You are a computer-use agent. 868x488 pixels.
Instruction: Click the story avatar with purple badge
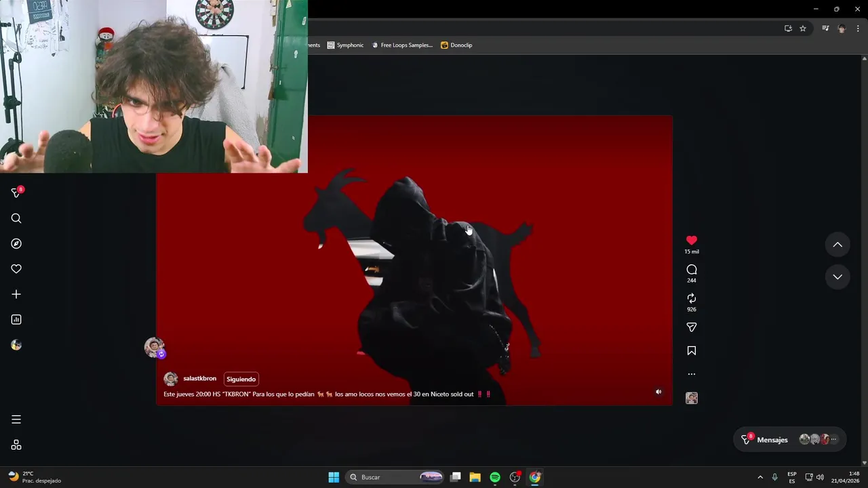pyautogui.click(x=155, y=348)
